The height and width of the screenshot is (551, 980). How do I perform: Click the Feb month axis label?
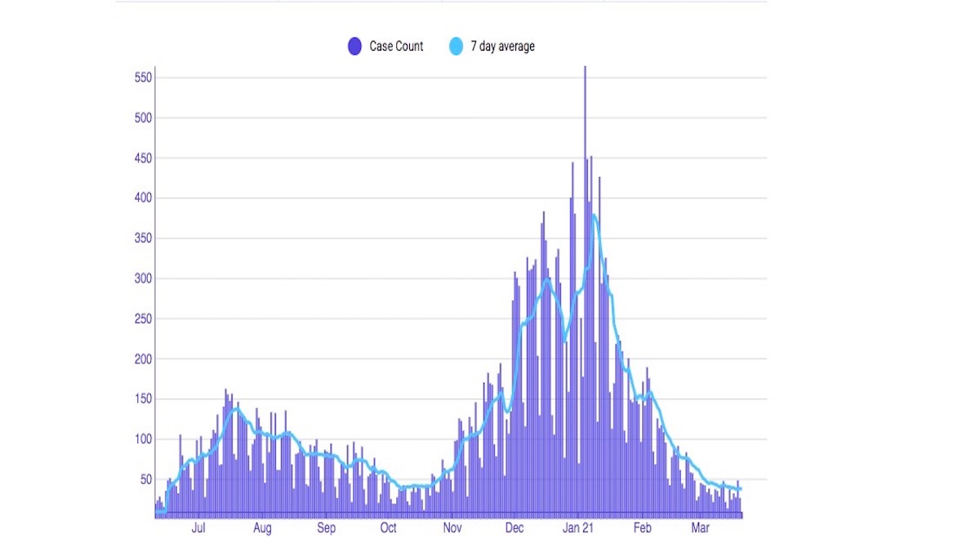point(643,528)
